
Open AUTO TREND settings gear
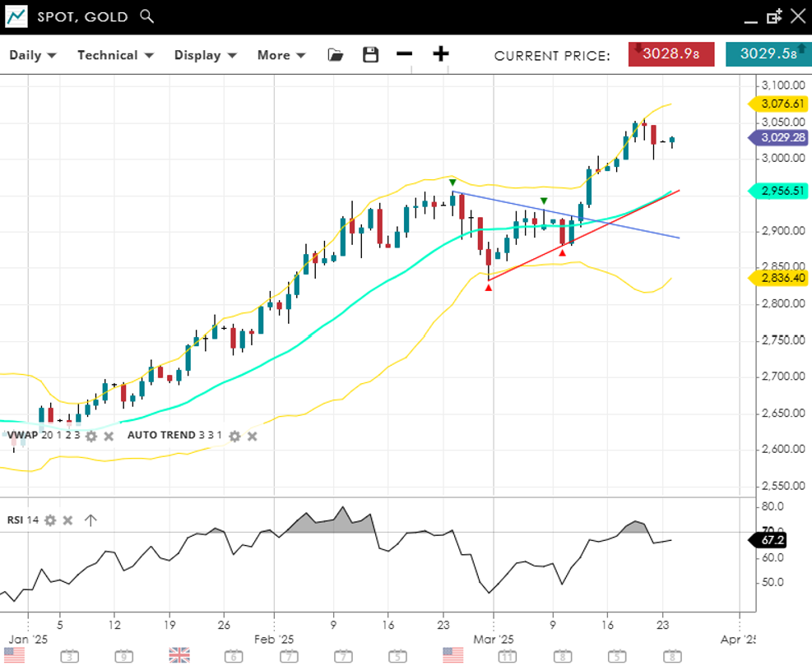click(234, 436)
